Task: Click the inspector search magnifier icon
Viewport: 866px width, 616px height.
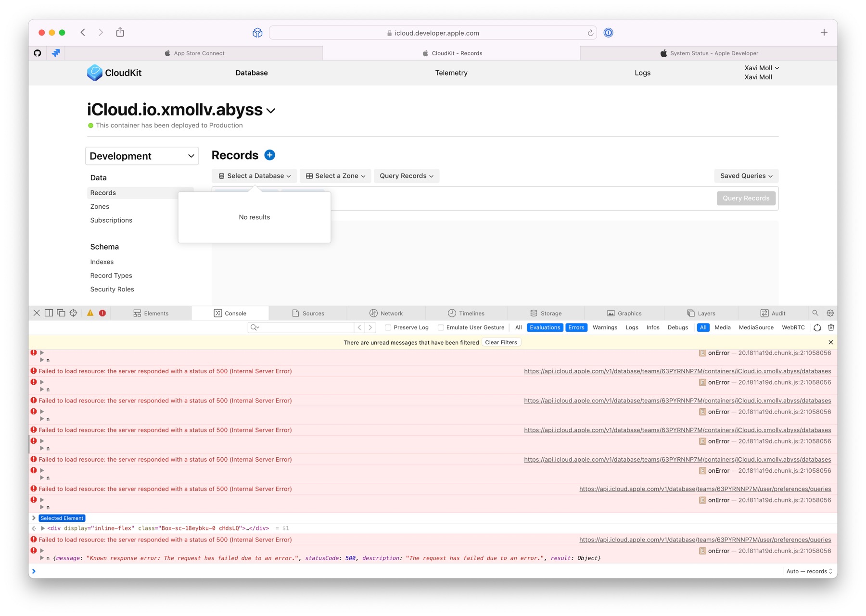Action: pos(815,313)
